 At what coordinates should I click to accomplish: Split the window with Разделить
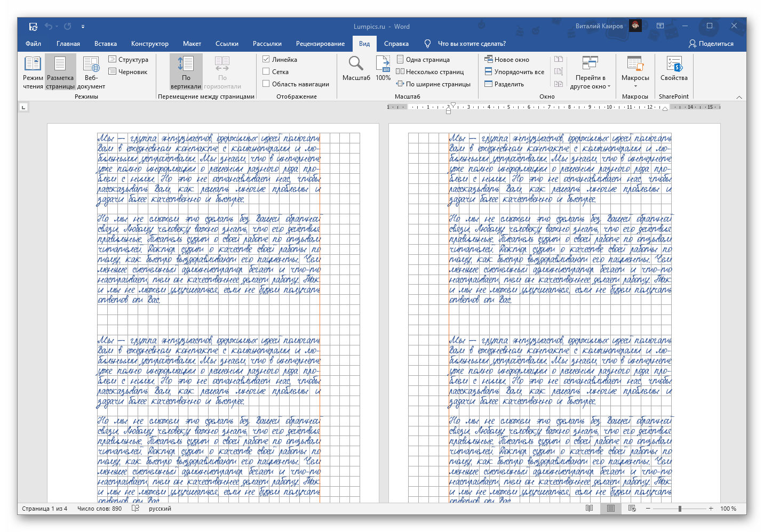504,84
